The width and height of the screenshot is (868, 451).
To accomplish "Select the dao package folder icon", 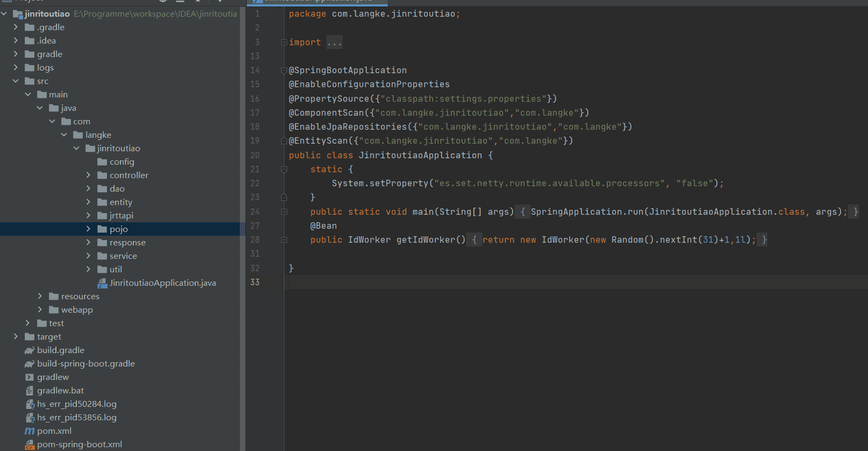I will [102, 189].
